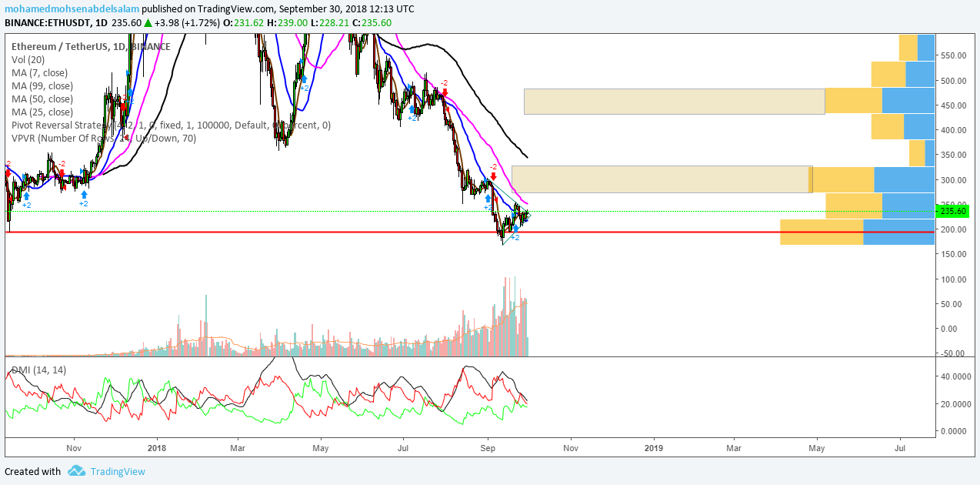Click the -50.00 volume axis label
Image resolution: width=980 pixels, height=485 pixels.
point(953,353)
